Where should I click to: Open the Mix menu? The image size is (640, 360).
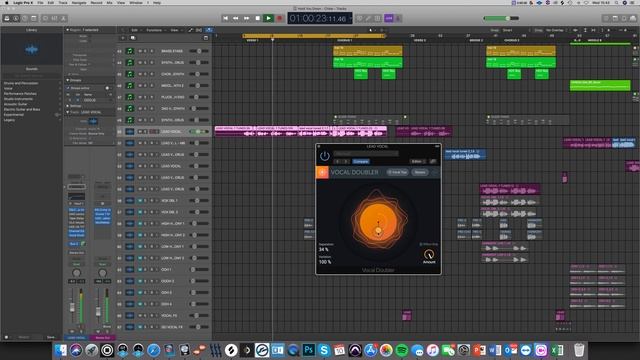tap(109, 2)
